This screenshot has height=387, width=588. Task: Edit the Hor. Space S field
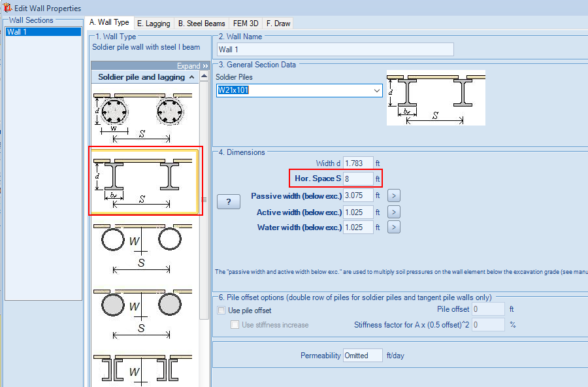pyautogui.click(x=358, y=179)
